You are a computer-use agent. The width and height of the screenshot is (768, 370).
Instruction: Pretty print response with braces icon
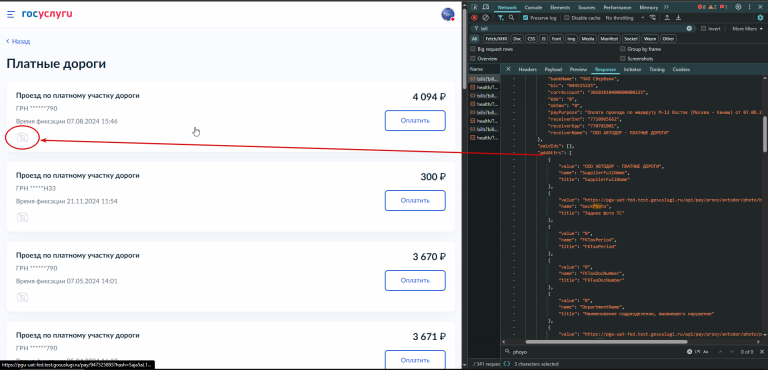[x=507, y=364]
